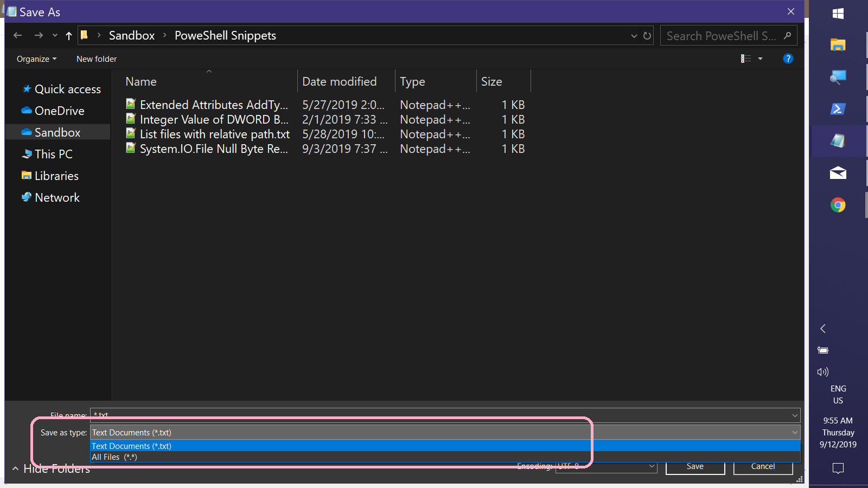The height and width of the screenshot is (488, 868).
Task: Go up one folder level
Action: 69,36
